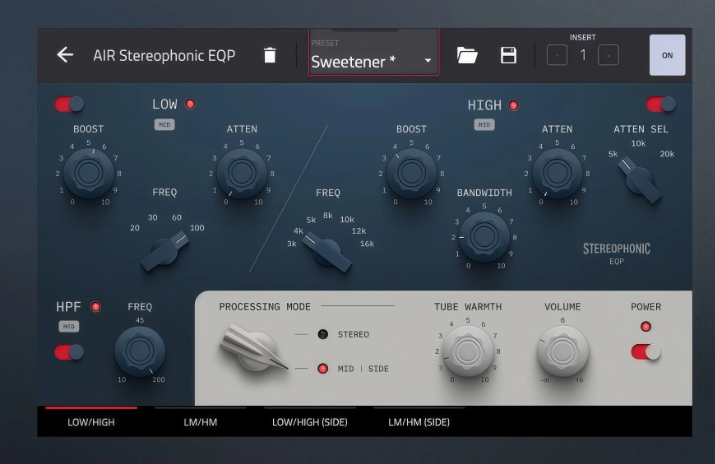The width and height of the screenshot is (715, 464).
Task: Click the LOW ATTEN knob
Action: [x=241, y=173]
